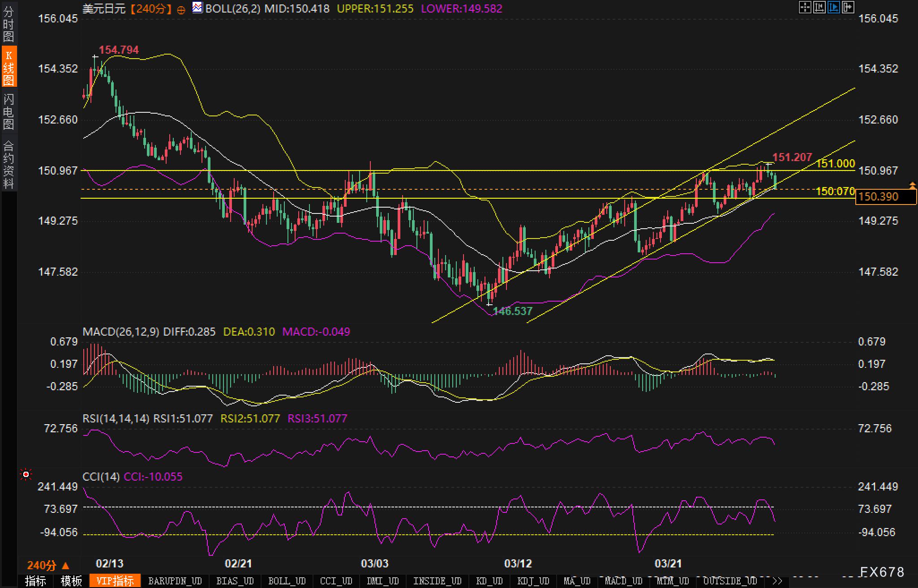Click the shift-chart-right arrow icon
This screenshot has width=918, height=588.
848,7
